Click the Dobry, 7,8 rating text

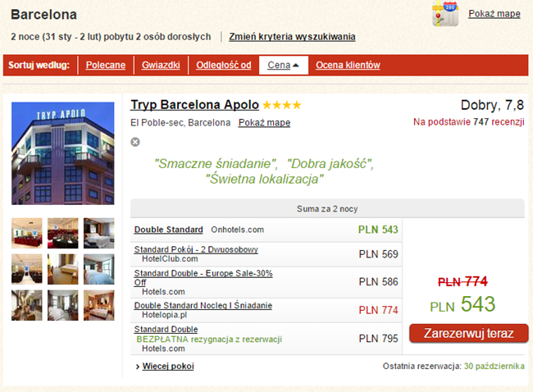pyautogui.click(x=492, y=105)
